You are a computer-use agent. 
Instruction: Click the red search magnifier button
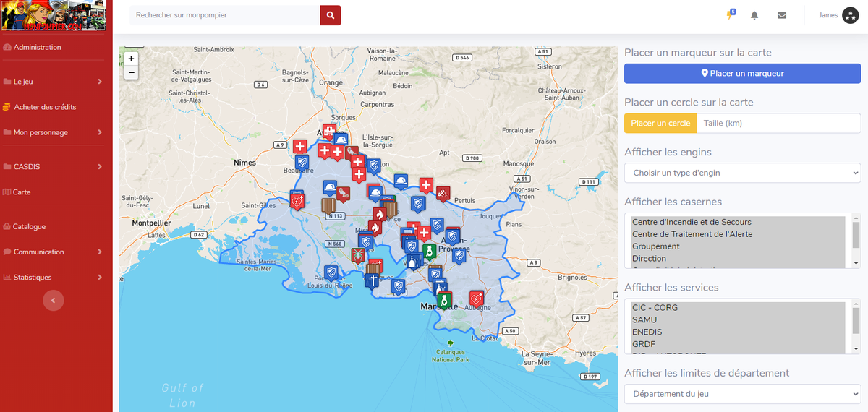click(331, 15)
